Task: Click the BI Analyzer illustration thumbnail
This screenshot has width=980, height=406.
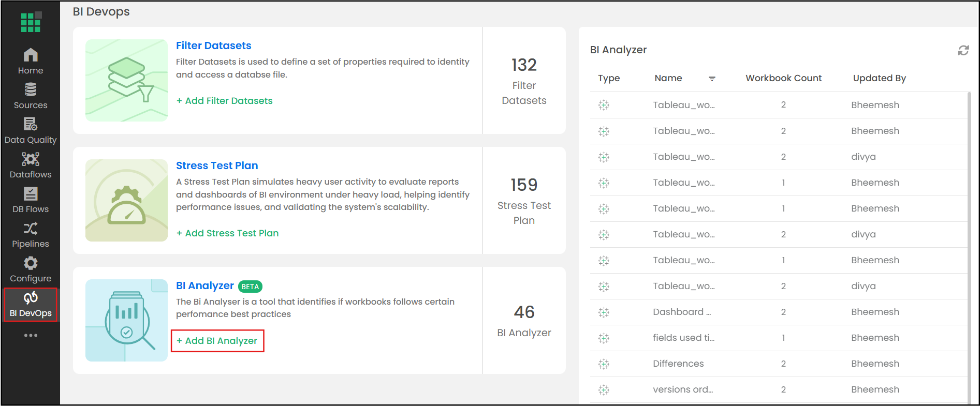Action: (126, 320)
